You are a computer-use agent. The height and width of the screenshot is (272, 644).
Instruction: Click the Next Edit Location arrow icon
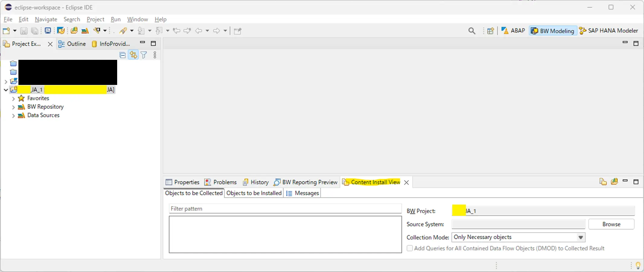187,31
